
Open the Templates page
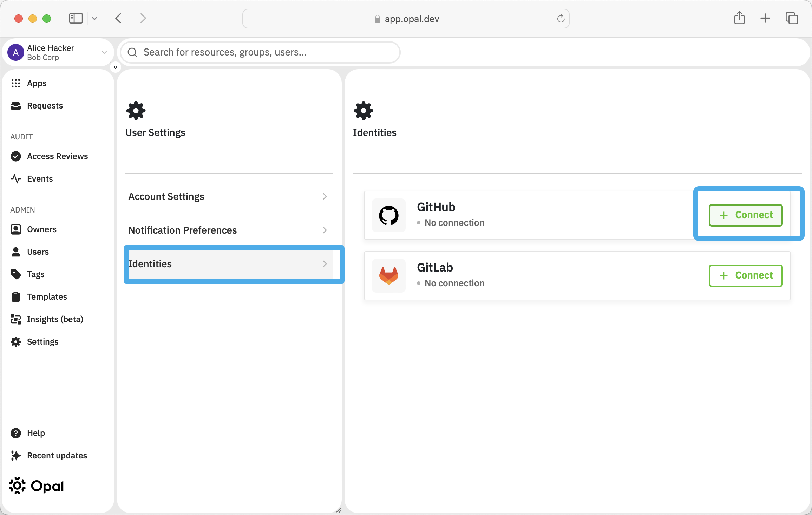tap(47, 297)
